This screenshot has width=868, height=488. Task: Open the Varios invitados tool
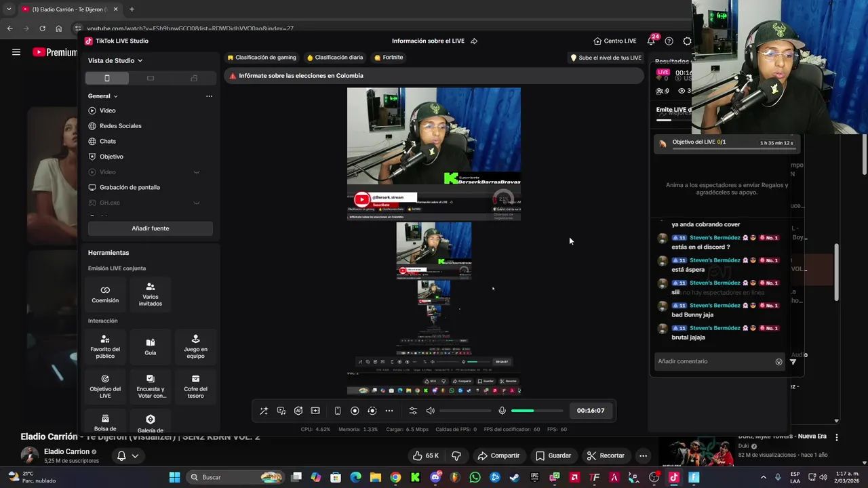click(151, 294)
